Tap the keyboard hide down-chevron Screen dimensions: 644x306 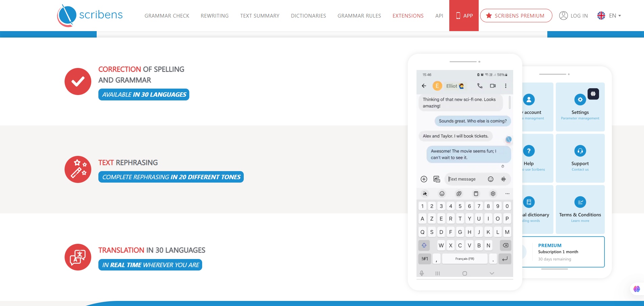click(x=492, y=273)
